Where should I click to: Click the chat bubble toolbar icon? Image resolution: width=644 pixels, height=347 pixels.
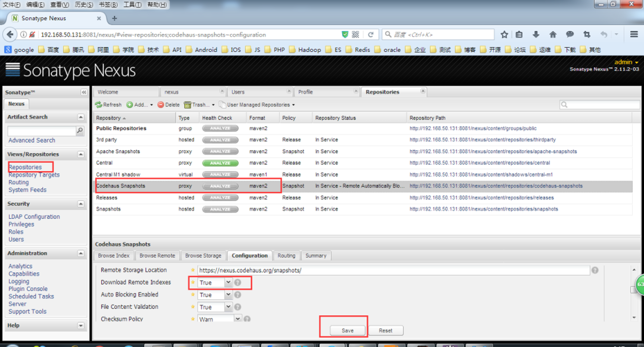point(570,34)
